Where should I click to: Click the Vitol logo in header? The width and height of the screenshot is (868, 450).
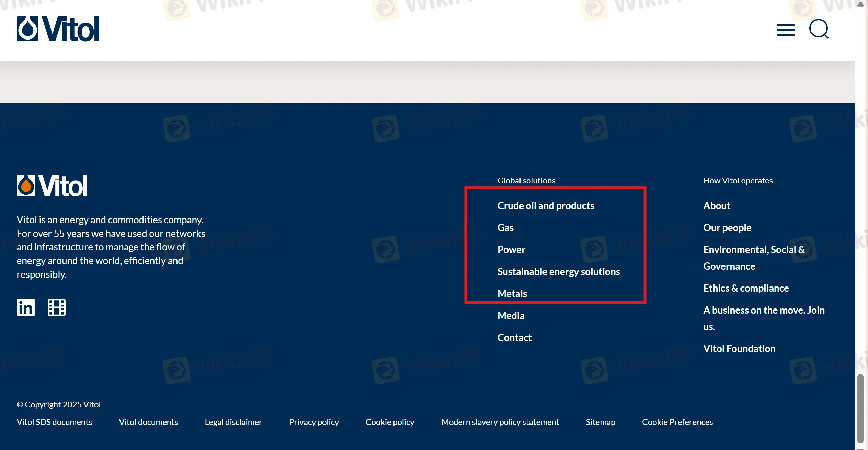coord(58,29)
